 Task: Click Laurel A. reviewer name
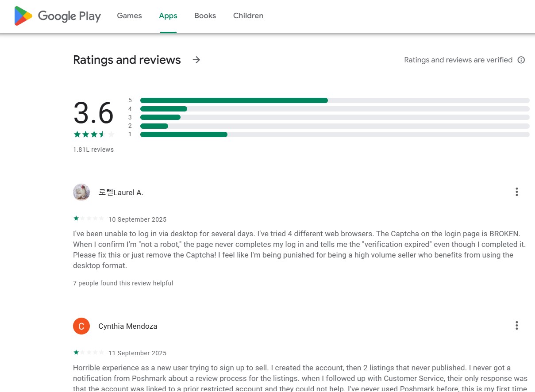point(121,192)
